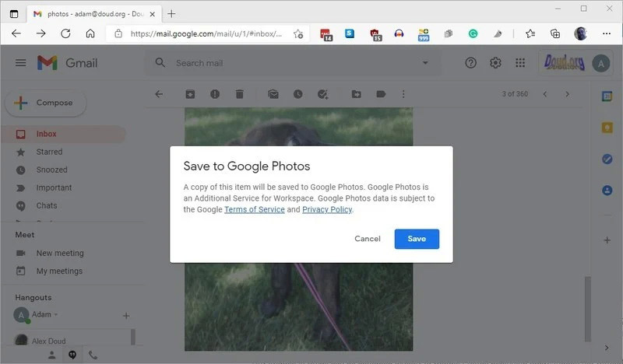Viewport: 623px width, 364px height.
Task: Click the email page scrollbar
Action: (588, 309)
